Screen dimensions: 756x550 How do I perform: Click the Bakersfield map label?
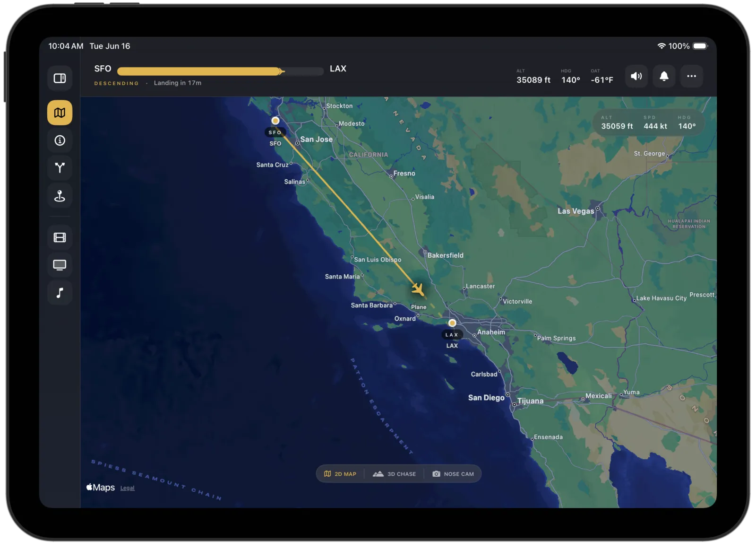click(446, 255)
